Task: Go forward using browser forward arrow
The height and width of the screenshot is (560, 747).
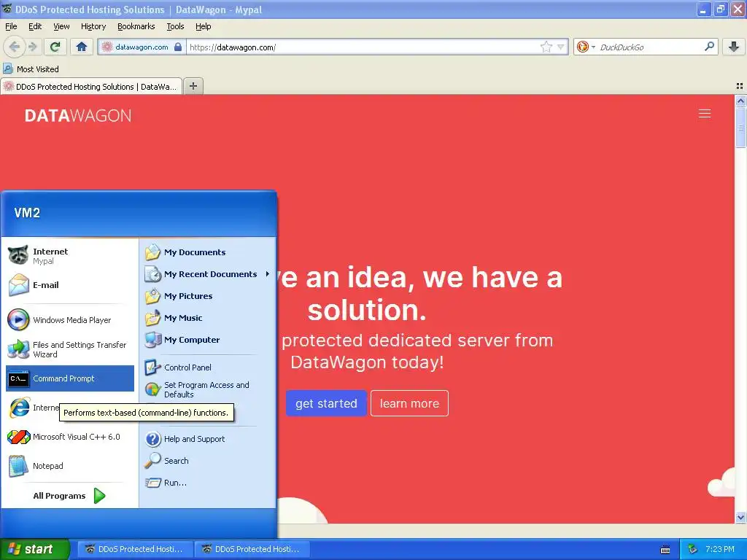Action: (32, 47)
